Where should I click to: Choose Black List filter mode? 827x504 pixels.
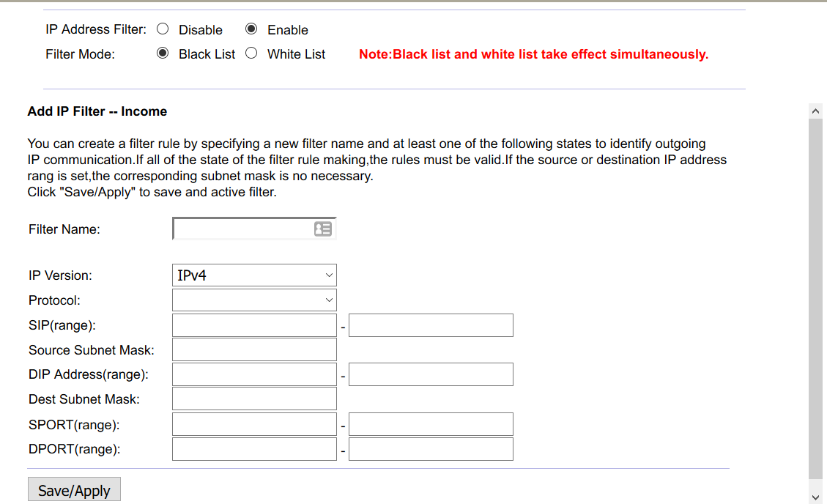pos(163,53)
